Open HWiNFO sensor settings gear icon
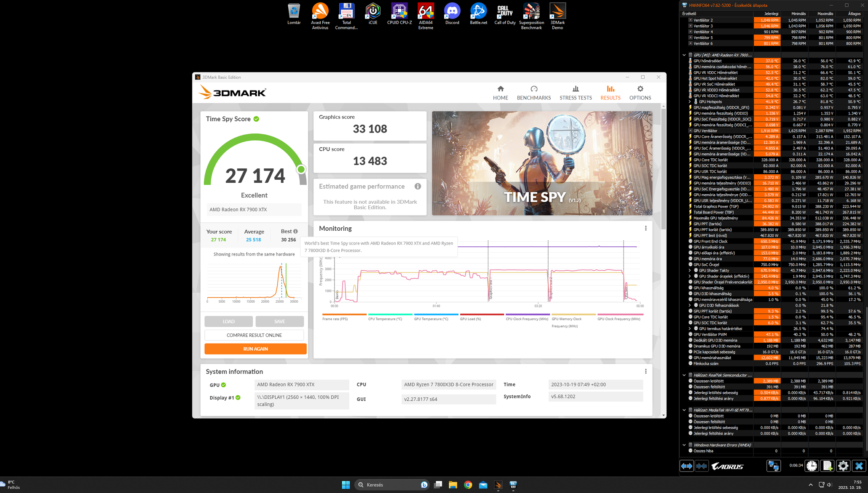868x493 pixels. (x=843, y=466)
